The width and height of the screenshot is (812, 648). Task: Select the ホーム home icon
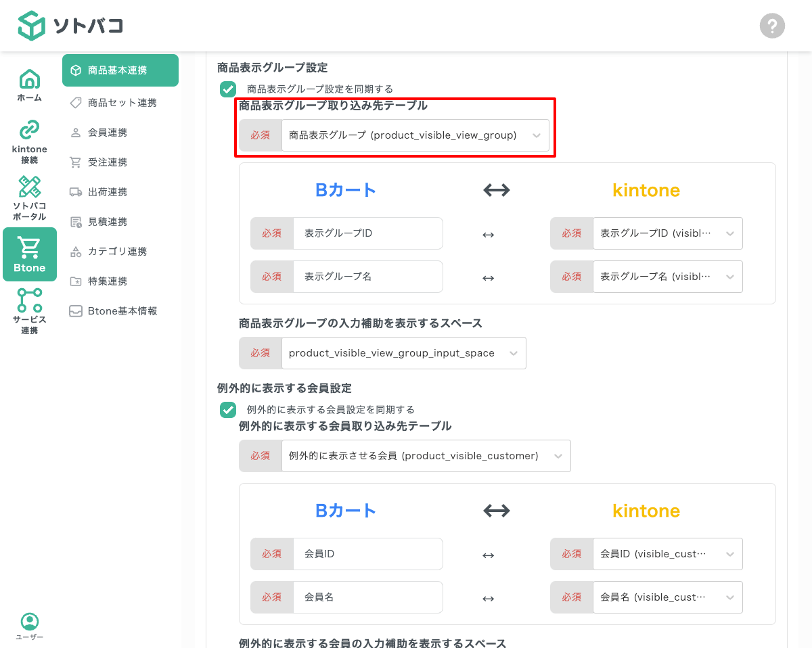pos(29,79)
